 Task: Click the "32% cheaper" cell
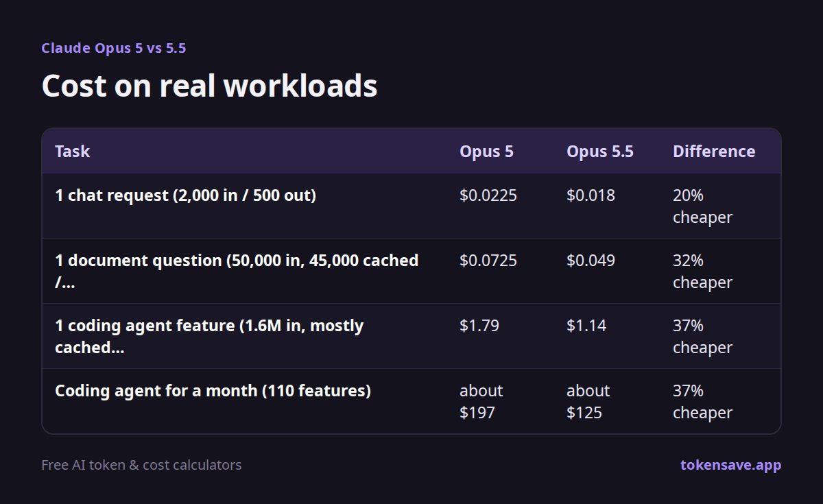pyautogui.click(x=702, y=272)
